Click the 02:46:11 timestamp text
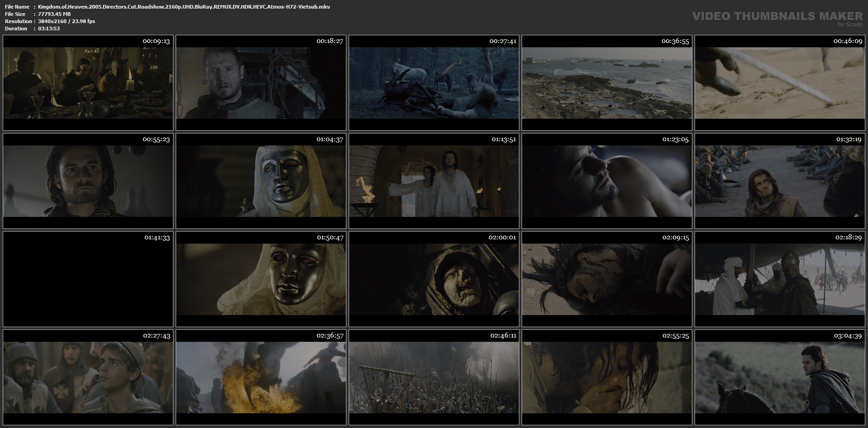Image resolution: width=868 pixels, height=428 pixels. (503, 336)
